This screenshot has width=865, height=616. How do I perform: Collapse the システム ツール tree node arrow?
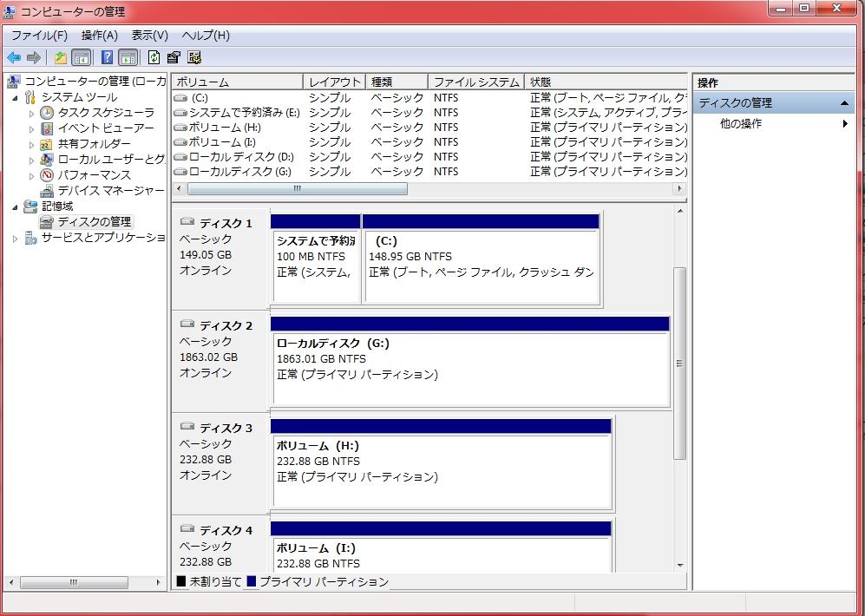(x=15, y=98)
